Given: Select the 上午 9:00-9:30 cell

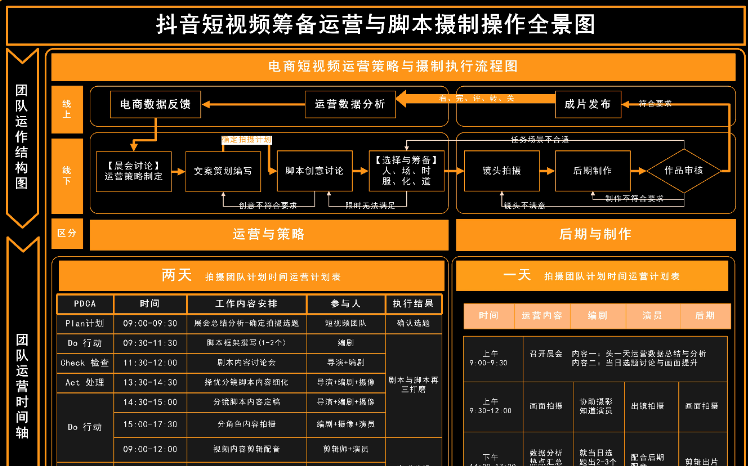Looking at the screenshot, I should coord(493,359).
